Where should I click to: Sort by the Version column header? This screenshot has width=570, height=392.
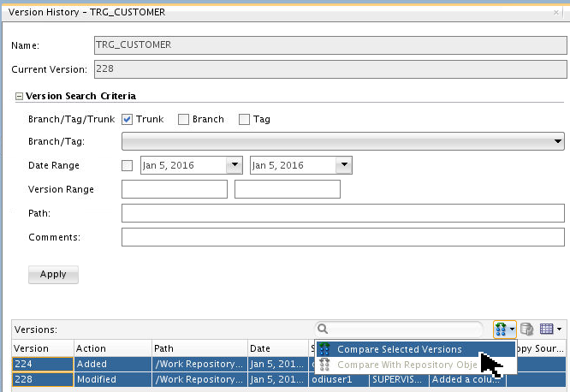click(43, 348)
